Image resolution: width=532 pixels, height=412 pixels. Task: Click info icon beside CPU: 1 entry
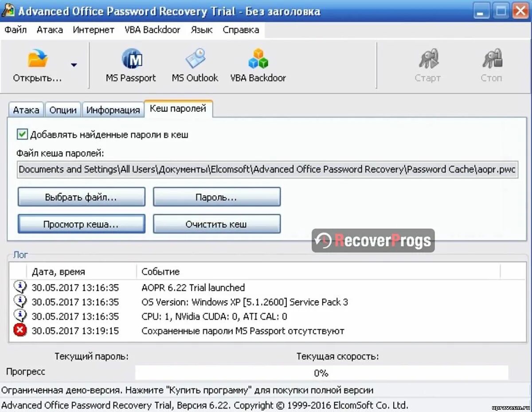[x=20, y=316]
